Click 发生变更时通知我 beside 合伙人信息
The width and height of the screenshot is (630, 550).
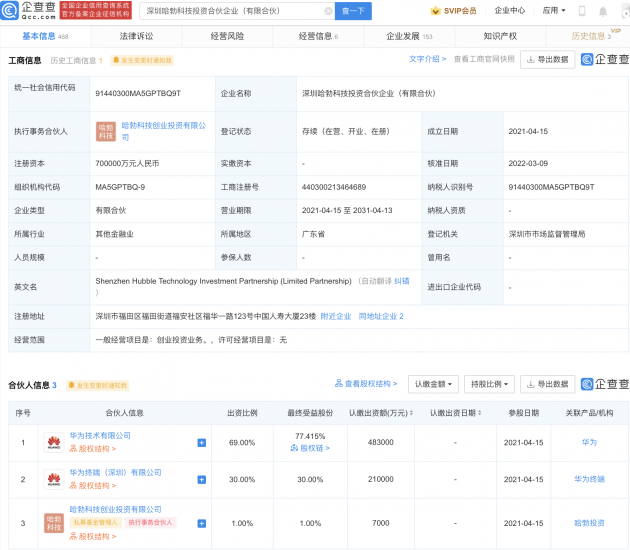[98, 385]
